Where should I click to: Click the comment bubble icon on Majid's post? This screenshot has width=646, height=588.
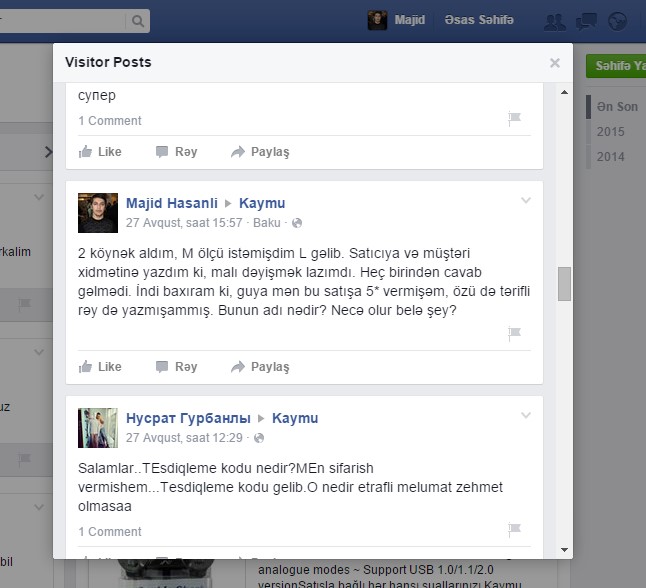[x=162, y=367]
